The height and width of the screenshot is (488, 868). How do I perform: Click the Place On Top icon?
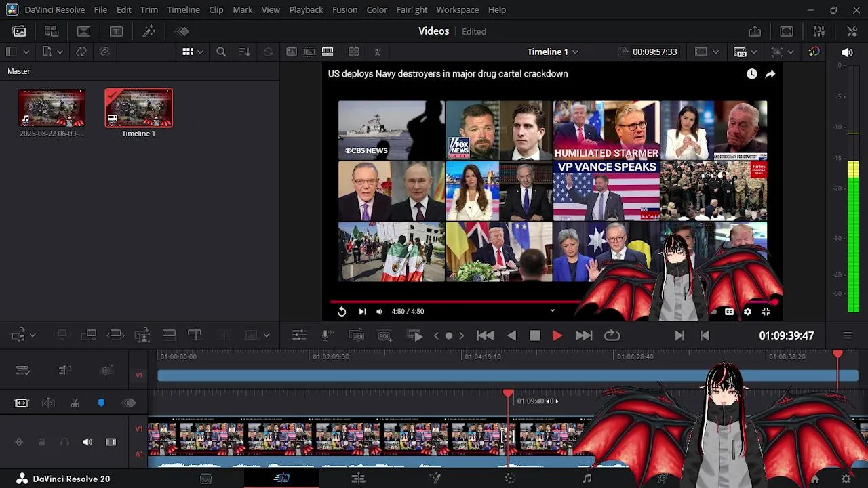pos(169,335)
